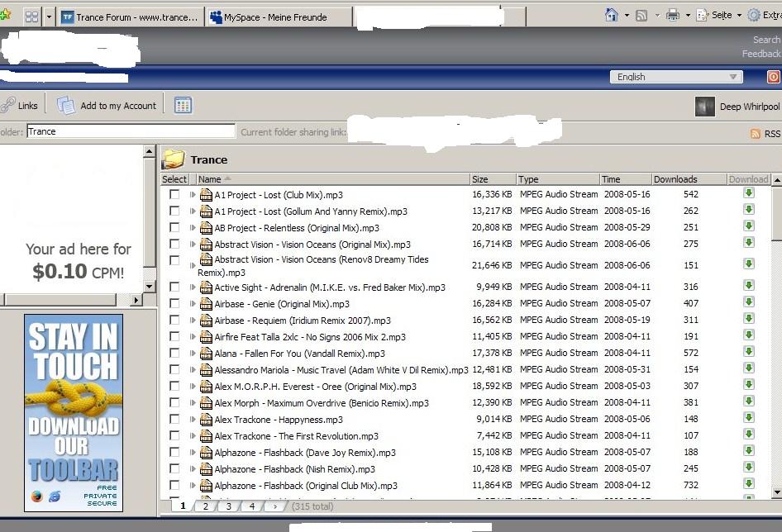Click the Folder name input field

click(x=131, y=131)
